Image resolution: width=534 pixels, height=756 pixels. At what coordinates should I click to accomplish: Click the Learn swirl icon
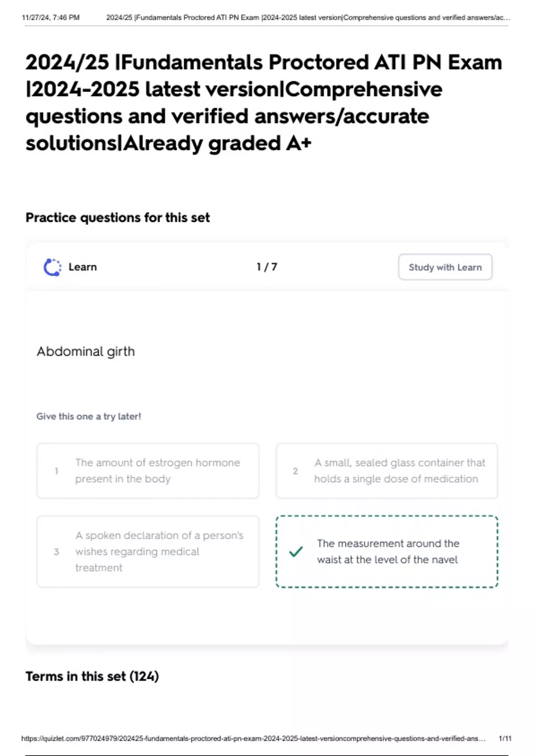click(x=53, y=267)
